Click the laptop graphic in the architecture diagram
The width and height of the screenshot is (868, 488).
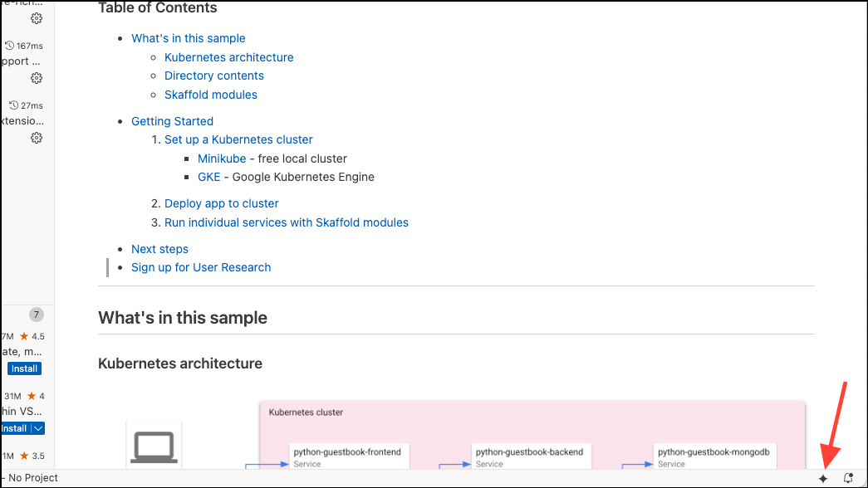153,447
